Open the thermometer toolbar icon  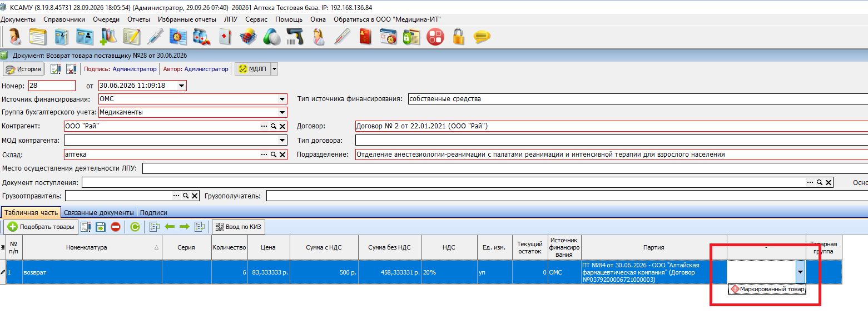coord(341,37)
